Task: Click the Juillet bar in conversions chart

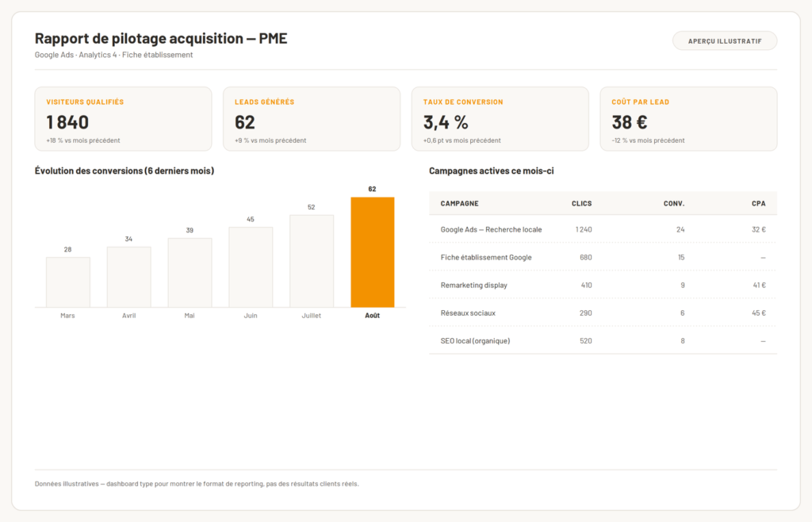Action: click(311, 261)
